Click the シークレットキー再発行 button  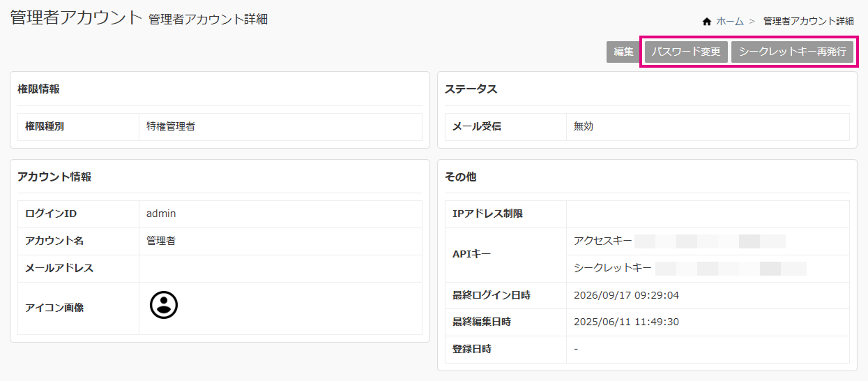tap(792, 52)
